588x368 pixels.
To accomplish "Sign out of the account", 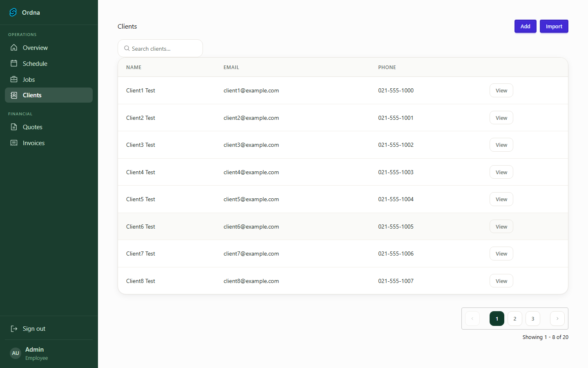I will pos(49,329).
